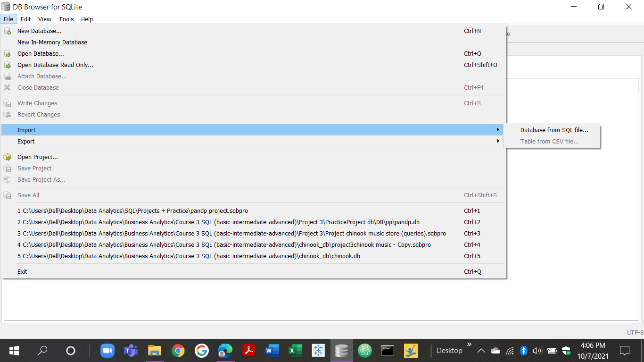Open Google Chrome from the taskbar

(x=179, y=351)
